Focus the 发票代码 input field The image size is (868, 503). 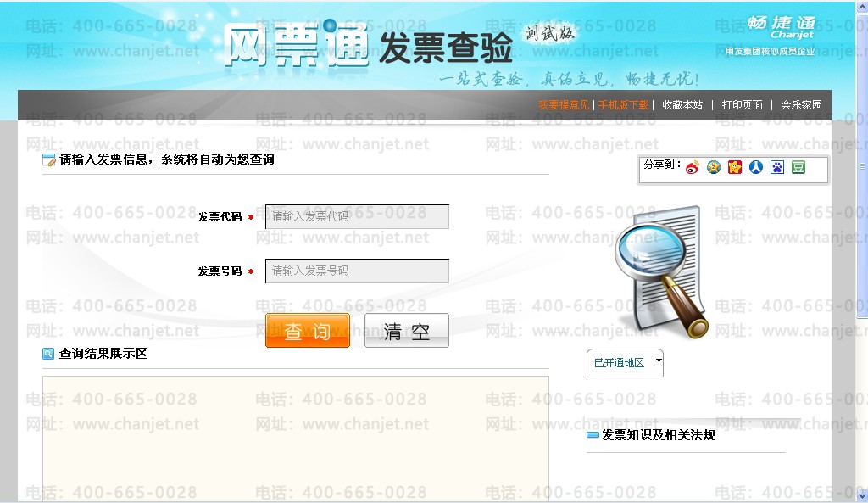357,216
